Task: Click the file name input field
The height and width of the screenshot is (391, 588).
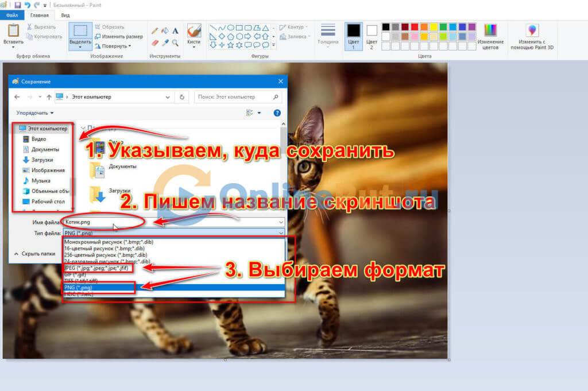Action: click(x=172, y=222)
